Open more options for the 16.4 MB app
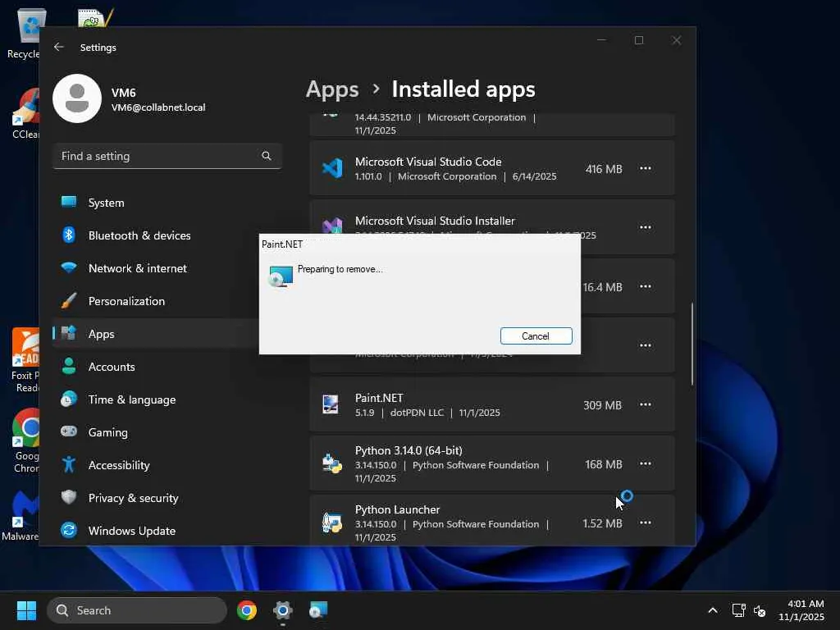This screenshot has height=630, width=840. (x=646, y=286)
